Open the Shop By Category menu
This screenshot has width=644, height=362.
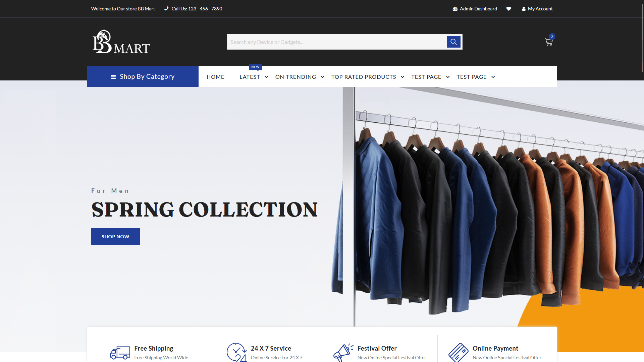coord(143,76)
